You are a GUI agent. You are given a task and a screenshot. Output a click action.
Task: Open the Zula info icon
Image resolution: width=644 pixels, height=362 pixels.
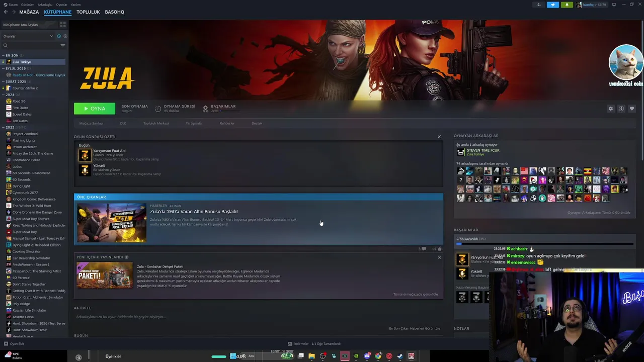(621, 109)
